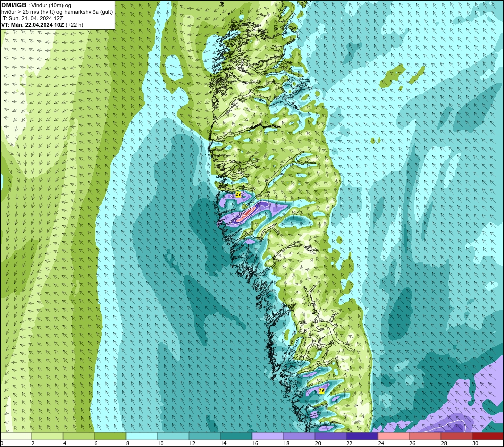Click the scale label 2
Image resolution: width=504 pixels, height=447 pixels.
33,443
